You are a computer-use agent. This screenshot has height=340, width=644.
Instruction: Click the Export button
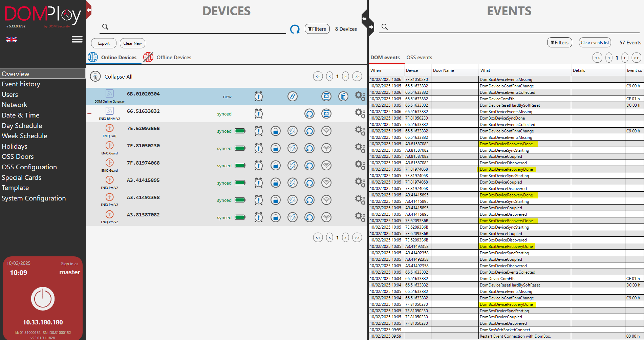click(x=104, y=43)
